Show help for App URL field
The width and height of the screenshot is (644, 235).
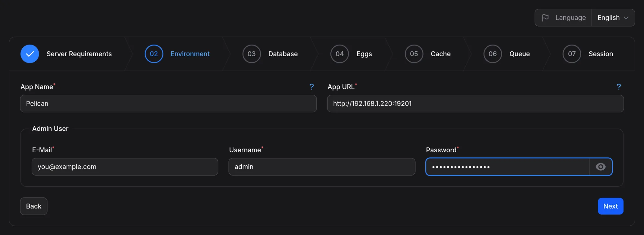[x=619, y=87]
